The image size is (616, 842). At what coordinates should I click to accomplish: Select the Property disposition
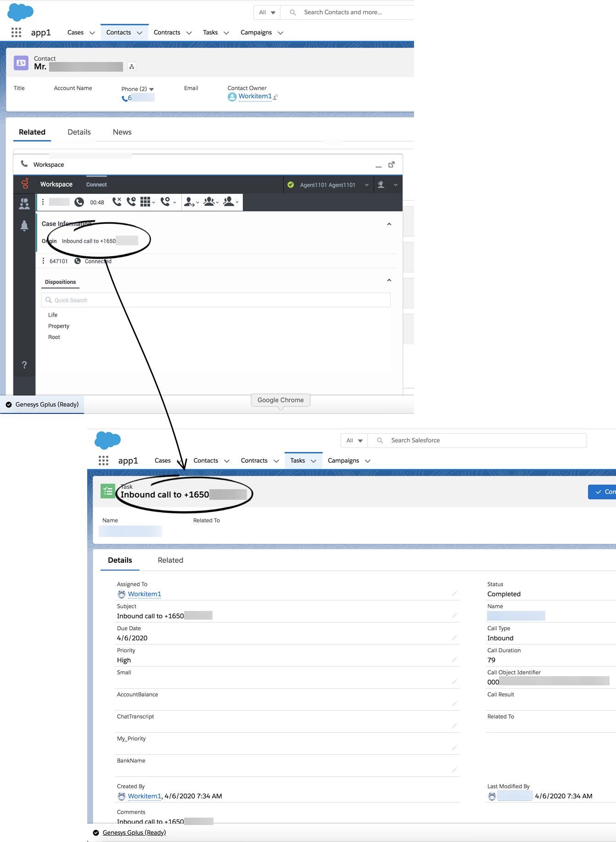tap(59, 326)
